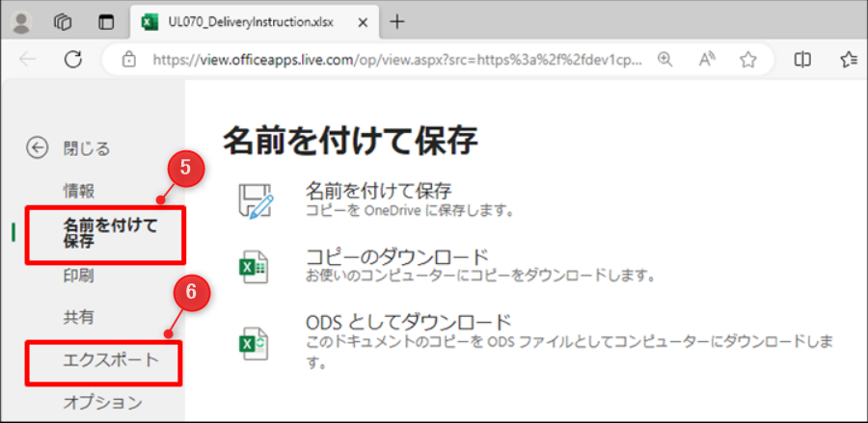Refresh the page with reload icon
The width and height of the screenshot is (868, 423).
tap(73, 60)
